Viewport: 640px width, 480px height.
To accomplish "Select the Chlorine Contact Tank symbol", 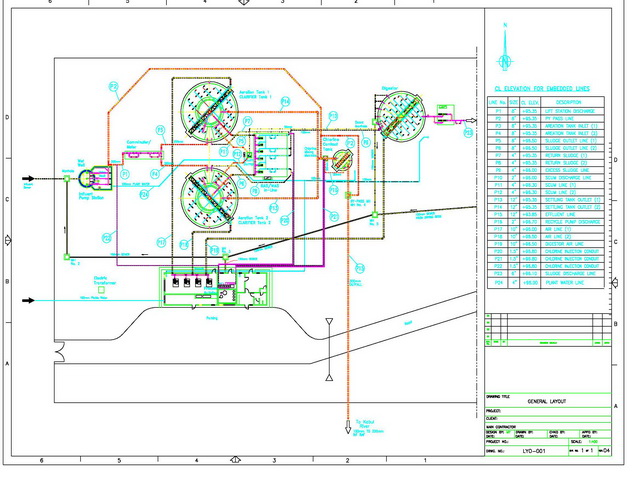I will (341, 158).
